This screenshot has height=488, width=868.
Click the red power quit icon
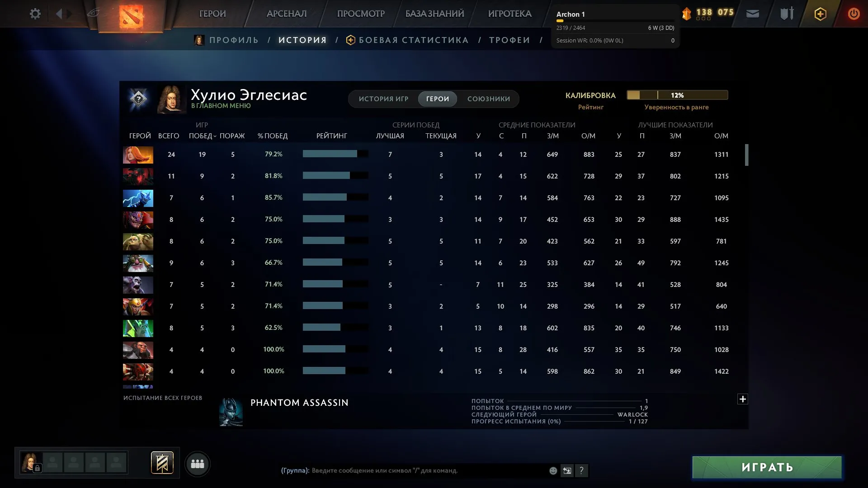point(854,14)
